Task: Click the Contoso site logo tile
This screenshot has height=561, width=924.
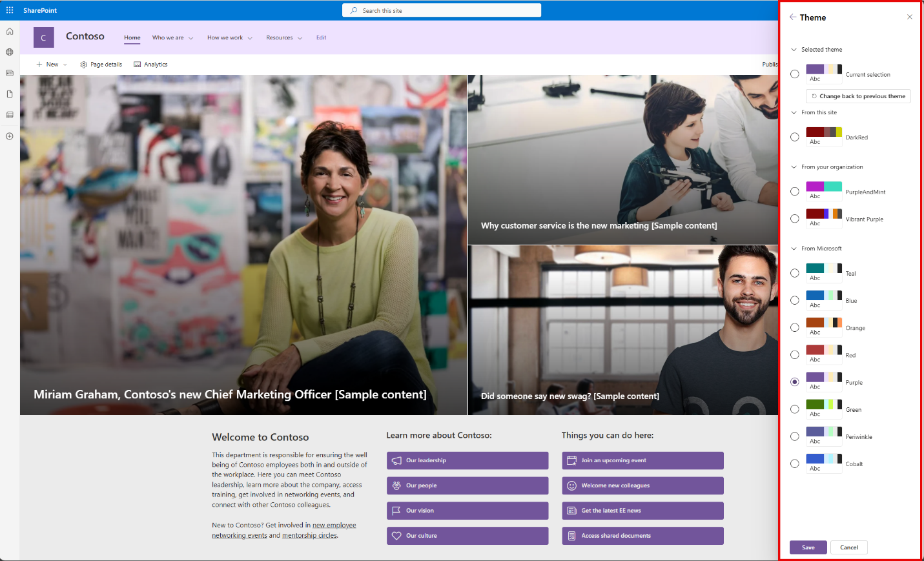Action: pyautogui.click(x=44, y=37)
